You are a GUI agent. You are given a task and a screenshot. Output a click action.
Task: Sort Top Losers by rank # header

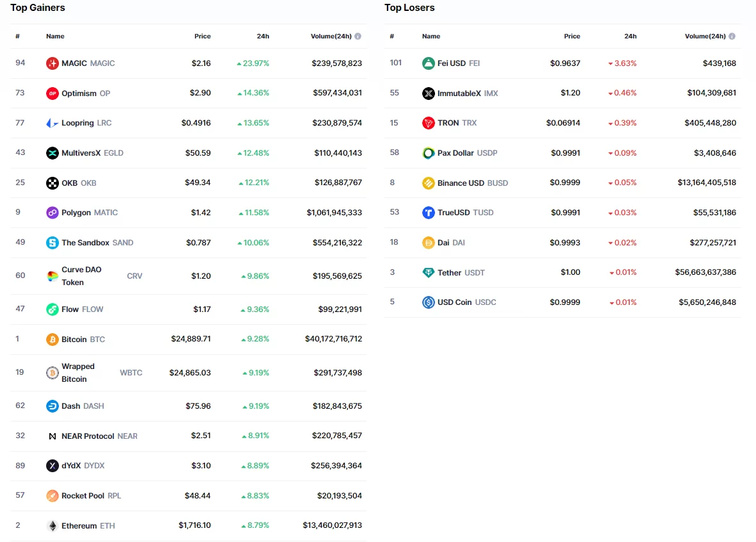(x=392, y=37)
